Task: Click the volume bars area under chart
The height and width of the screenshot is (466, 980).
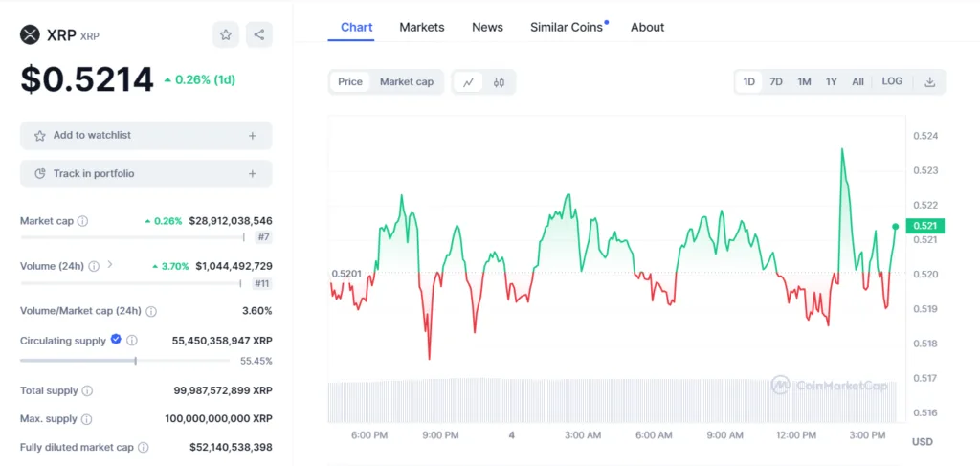Action: click(612, 400)
